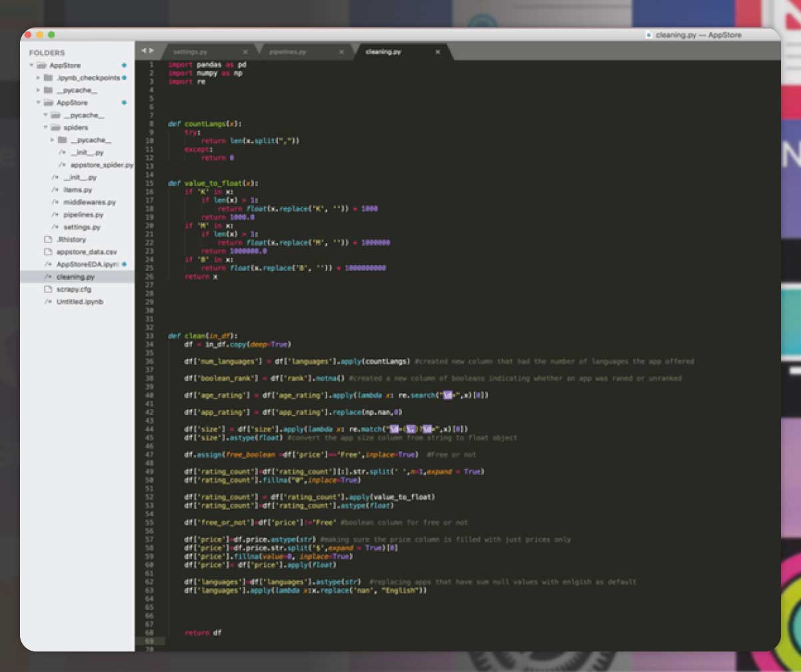Open items.py from the sidebar
Image resolution: width=801 pixels, height=672 pixels.
(x=77, y=190)
